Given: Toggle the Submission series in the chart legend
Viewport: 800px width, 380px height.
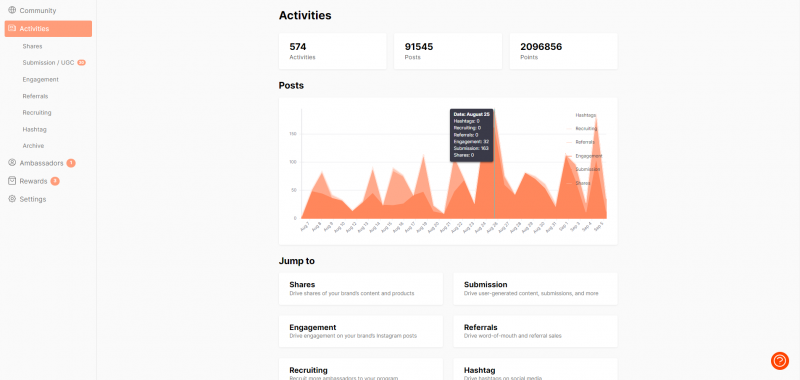Looking at the screenshot, I should pos(587,169).
